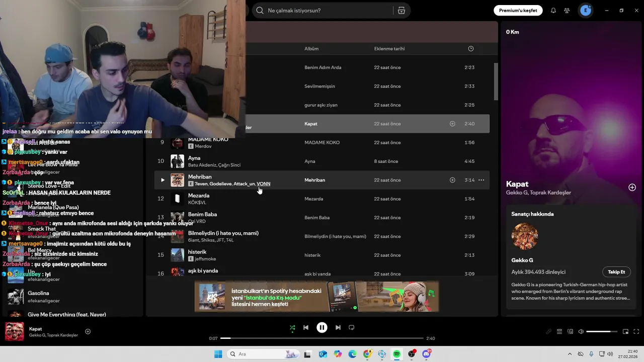Open the İstanbul'da Kış Modu ad banner

tap(316, 297)
